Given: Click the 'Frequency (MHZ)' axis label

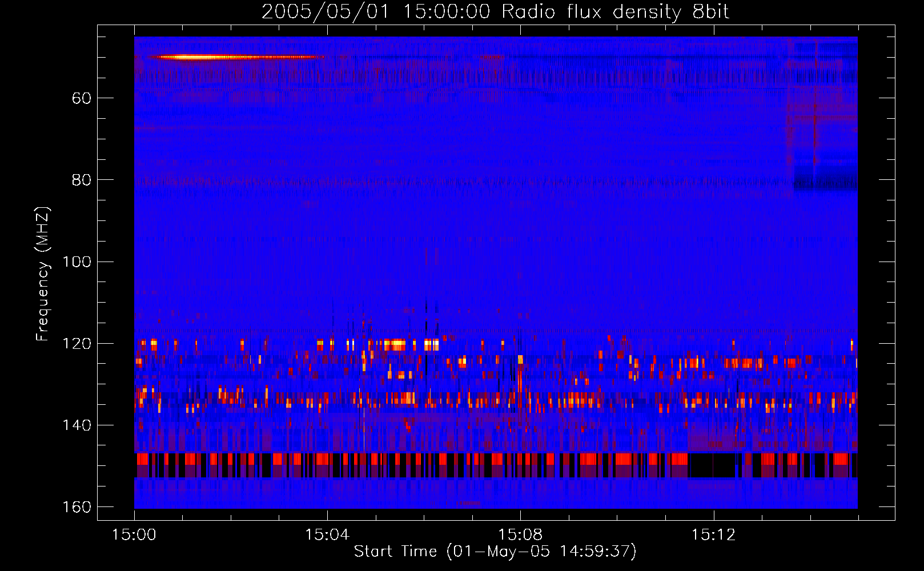Looking at the screenshot, I should [x=43, y=274].
